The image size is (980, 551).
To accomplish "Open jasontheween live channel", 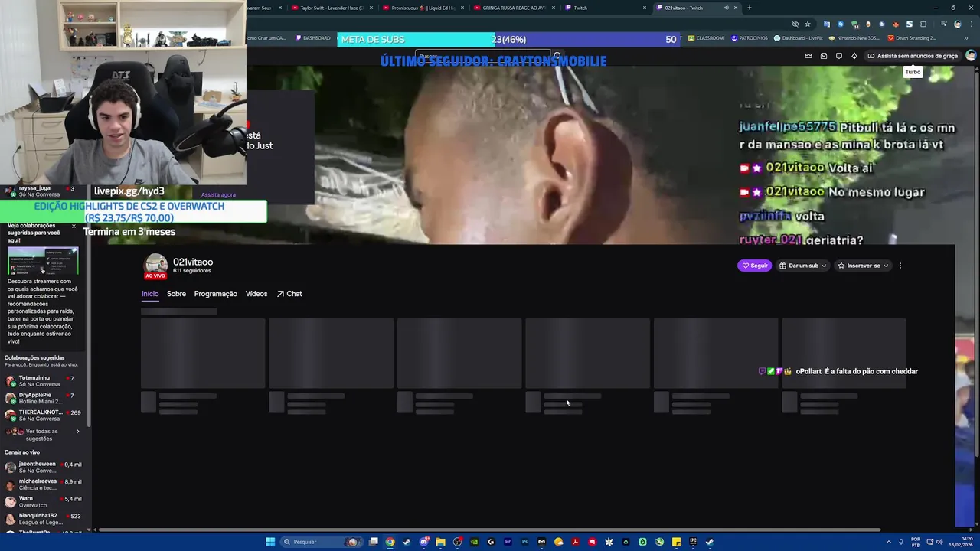I will (x=44, y=467).
